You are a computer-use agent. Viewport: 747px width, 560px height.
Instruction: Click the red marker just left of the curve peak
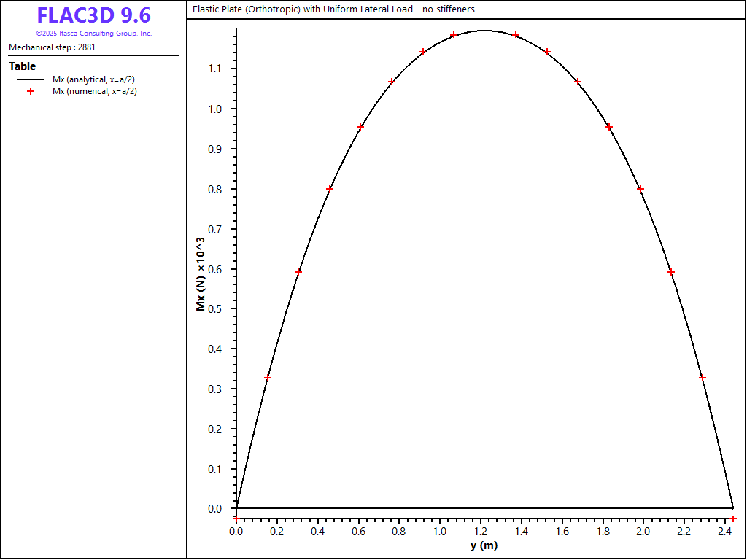[x=454, y=35]
